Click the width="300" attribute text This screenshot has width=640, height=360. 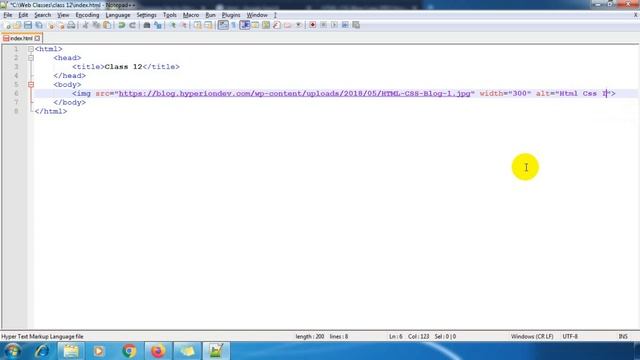pyautogui.click(x=505, y=93)
